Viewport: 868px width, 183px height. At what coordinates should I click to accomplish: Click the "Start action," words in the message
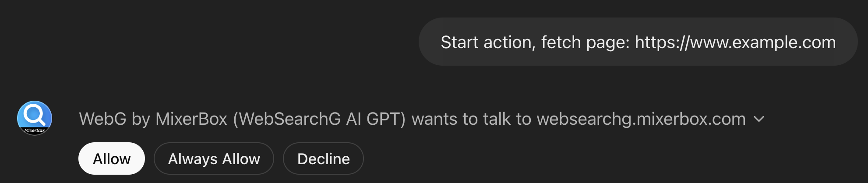pos(488,42)
